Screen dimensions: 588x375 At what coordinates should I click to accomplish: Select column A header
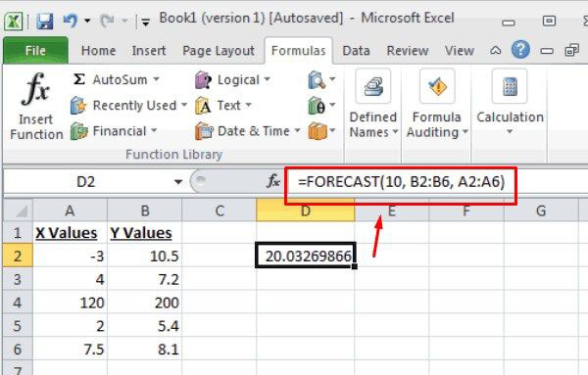pyautogui.click(x=70, y=211)
